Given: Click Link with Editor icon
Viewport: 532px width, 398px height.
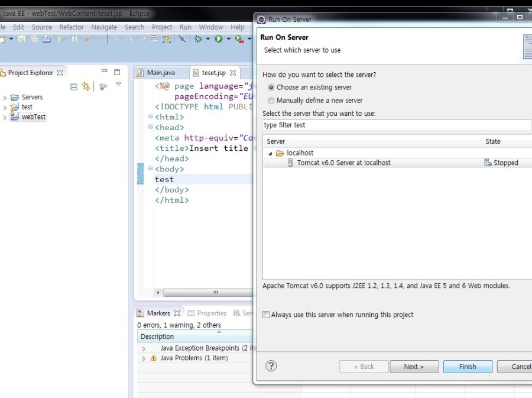Looking at the screenshot, I should pos(86,87).
